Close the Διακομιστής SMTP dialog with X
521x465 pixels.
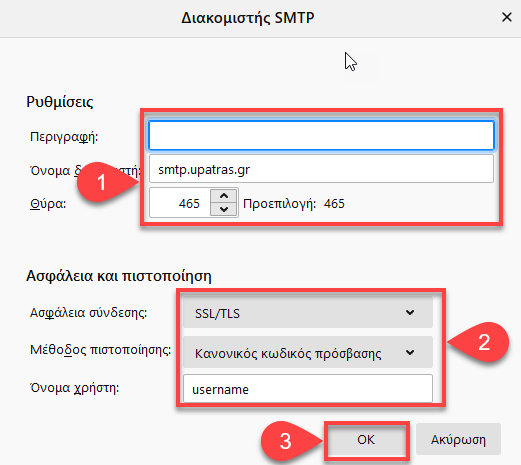coord(507,17)
